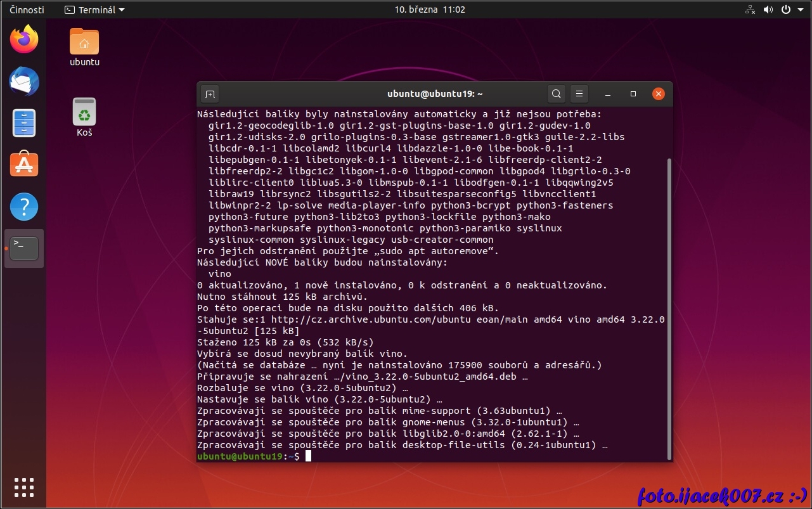Expand the system menu arrow in top bar
The width and height of the screenshot is (812, 509).
pos(800,10)
